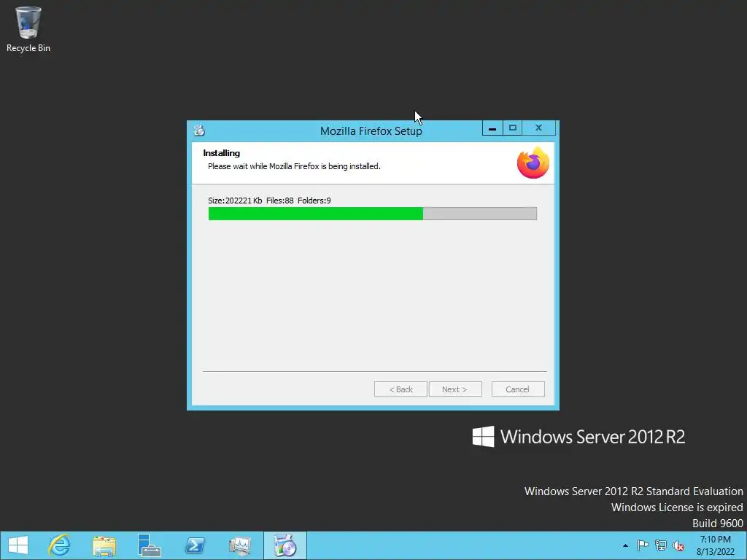Click the Mozilla Firefox Setup title text
The image size is (747, 560).
coord(371,131)
